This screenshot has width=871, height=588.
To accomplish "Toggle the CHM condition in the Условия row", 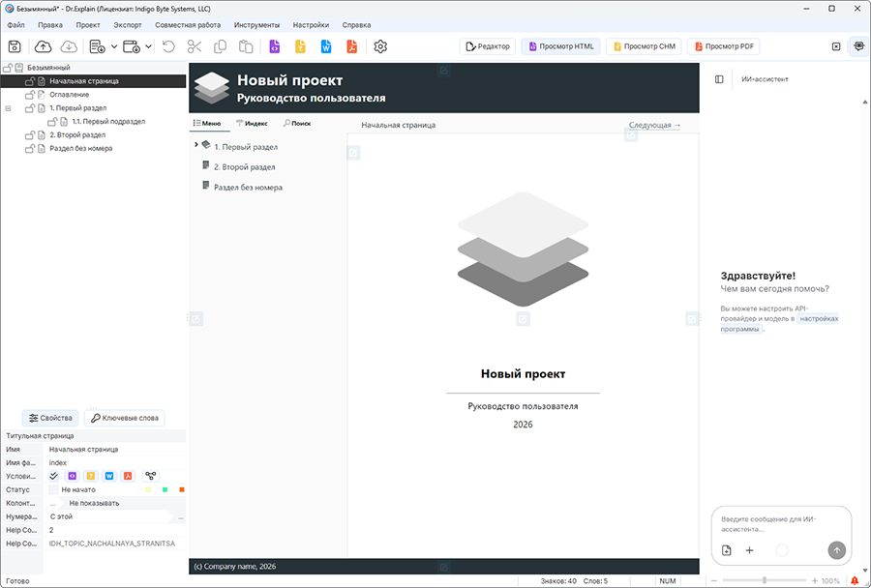I will pos(91,476).
